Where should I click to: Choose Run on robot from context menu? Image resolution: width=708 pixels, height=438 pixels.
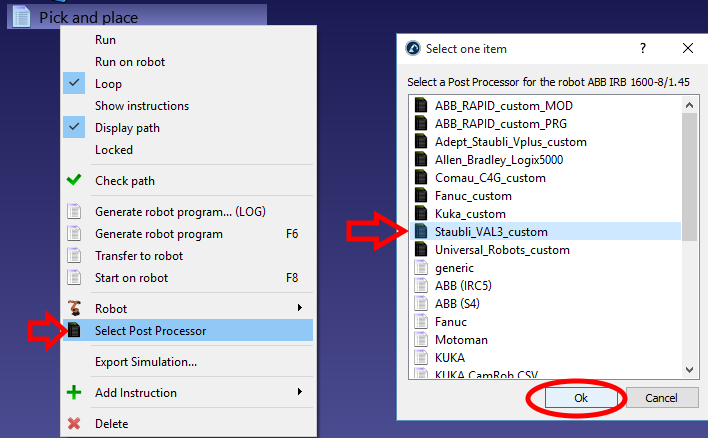[130, 62]
